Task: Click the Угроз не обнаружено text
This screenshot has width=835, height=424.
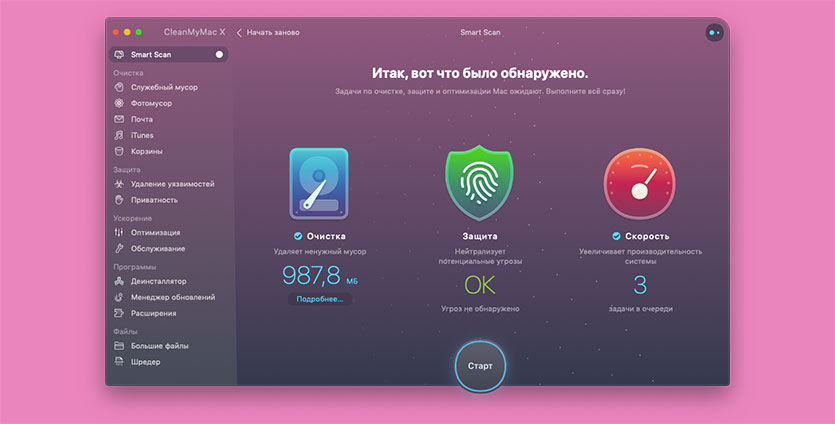Action: (x=480, y=308)
